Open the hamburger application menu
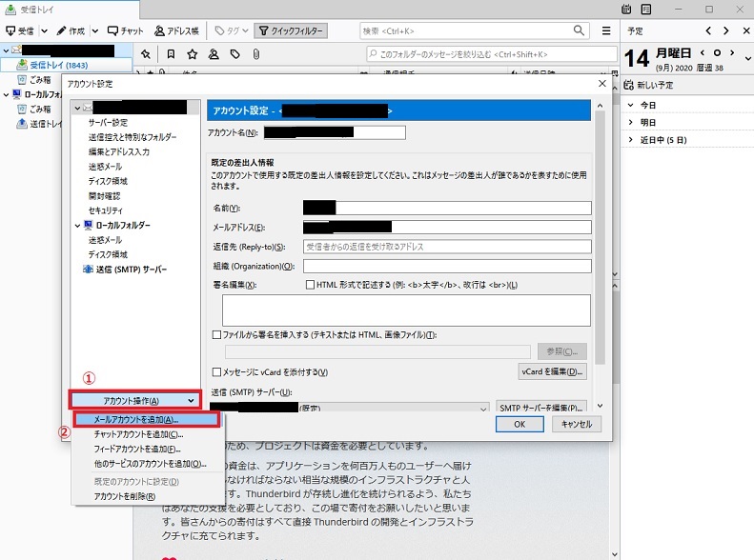754x560 pixels. pos(606,30)
